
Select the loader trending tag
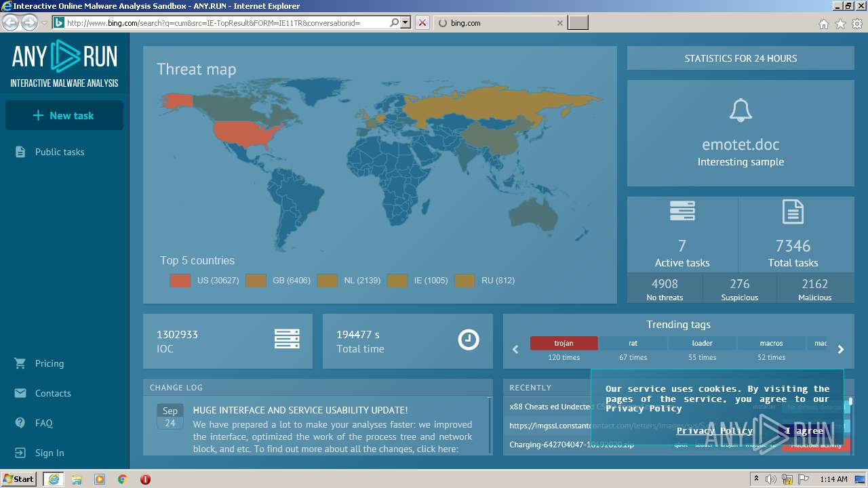click(702, 343)
